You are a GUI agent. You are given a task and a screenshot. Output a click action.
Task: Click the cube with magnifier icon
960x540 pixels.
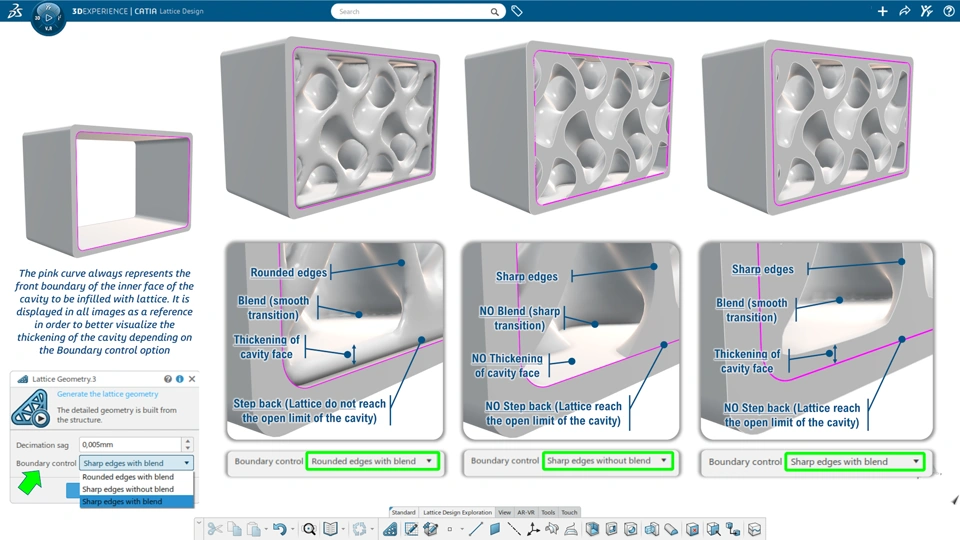pyautogui.click(x=713, y=529)
